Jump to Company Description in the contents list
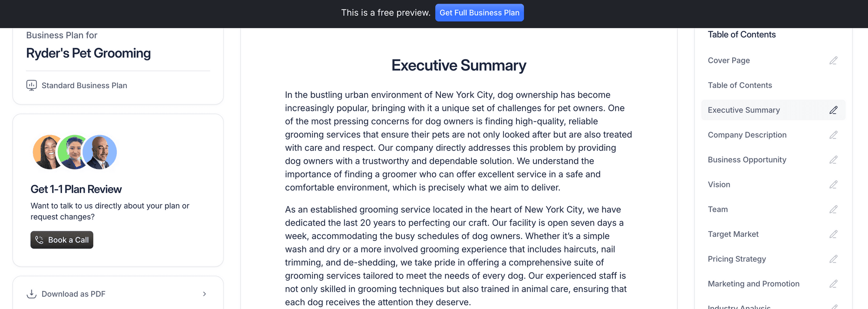The width and height of the screenshot is (868, 309). click(x=747, y=135)
